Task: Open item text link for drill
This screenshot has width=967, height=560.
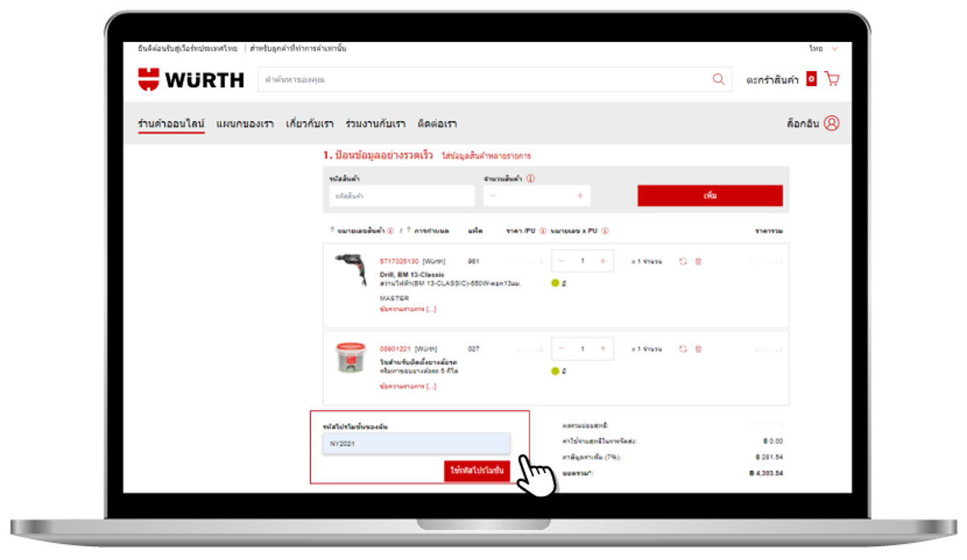Action: [x=408, y=309]
